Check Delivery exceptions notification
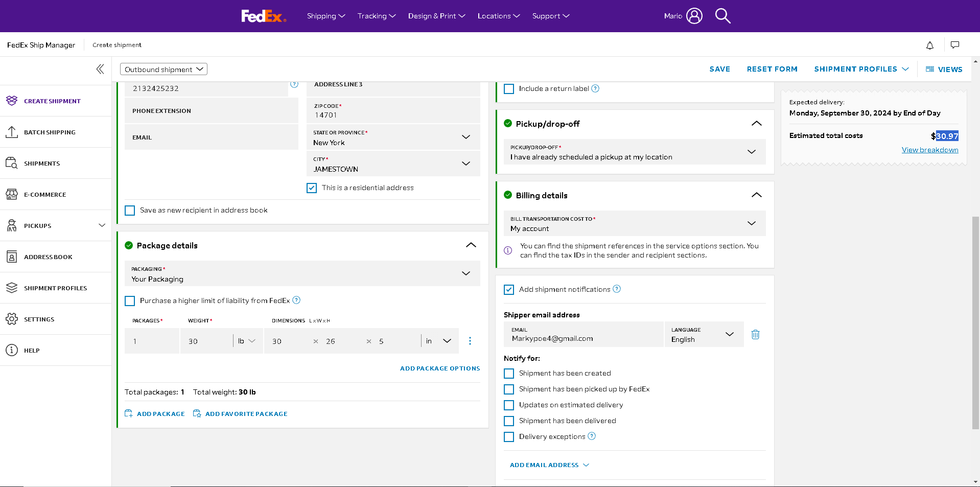This screenshot has height=487, width=980. point(509,437)
